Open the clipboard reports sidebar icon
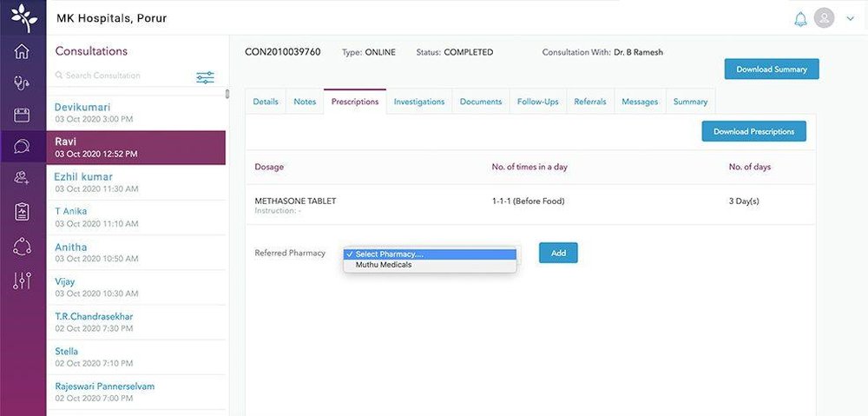This screenshot has width=868, height=416. [23, 212]
